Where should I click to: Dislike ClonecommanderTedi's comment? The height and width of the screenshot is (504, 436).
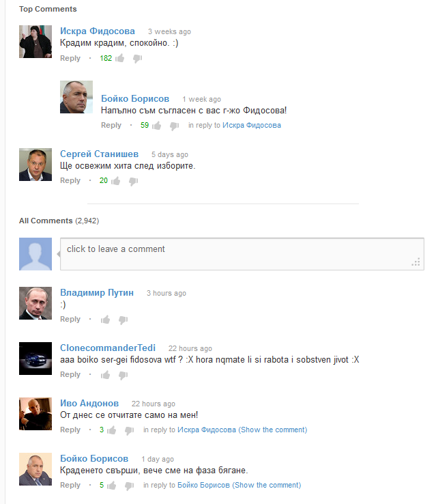[x=123, y=375]
